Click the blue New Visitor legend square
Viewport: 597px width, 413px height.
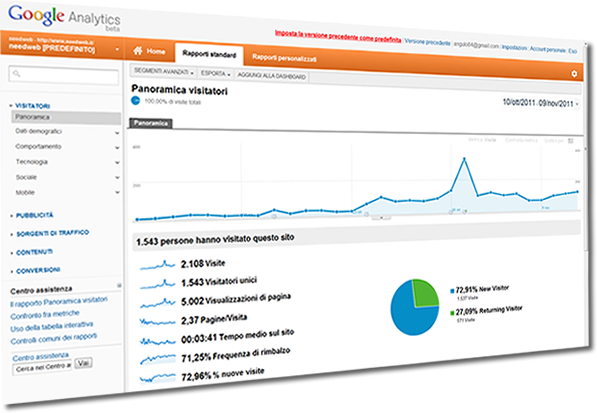click(x=452, y=292)
